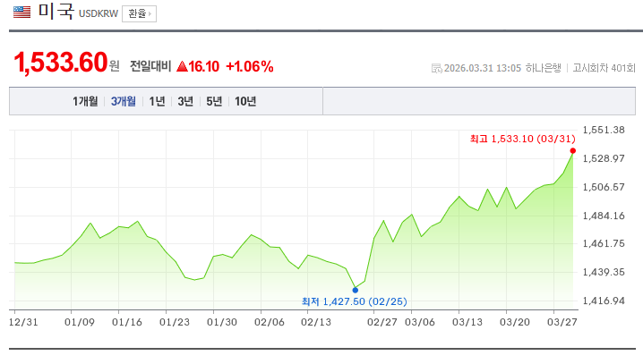
Task: Click the 01/30 x-axis date label
Action: 222,322
